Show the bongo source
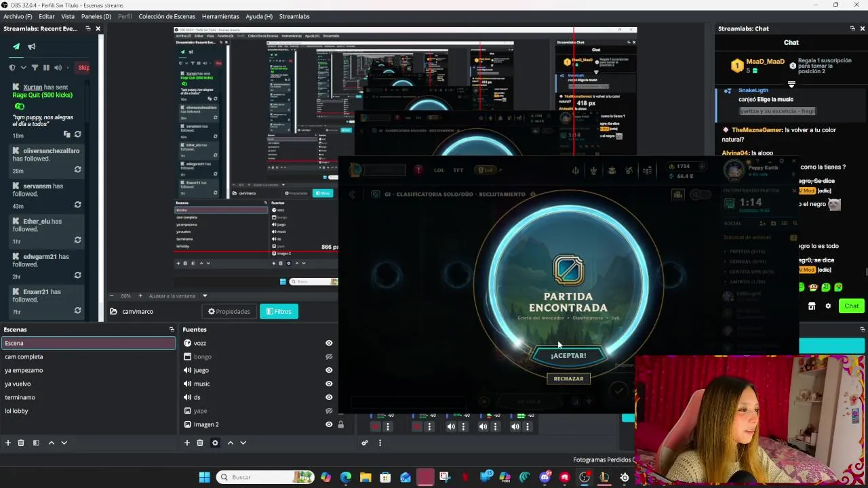 pos(329,357)
